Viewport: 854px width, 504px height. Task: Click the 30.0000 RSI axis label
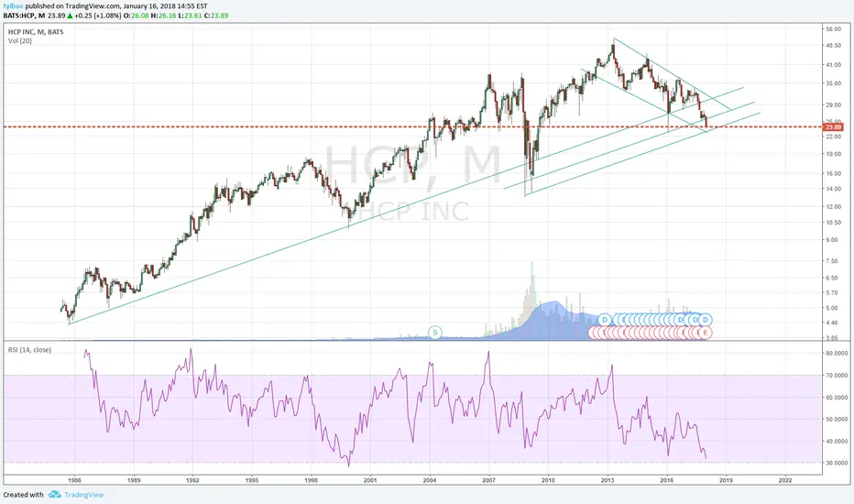pyautogui.click(x=837, y=463)
